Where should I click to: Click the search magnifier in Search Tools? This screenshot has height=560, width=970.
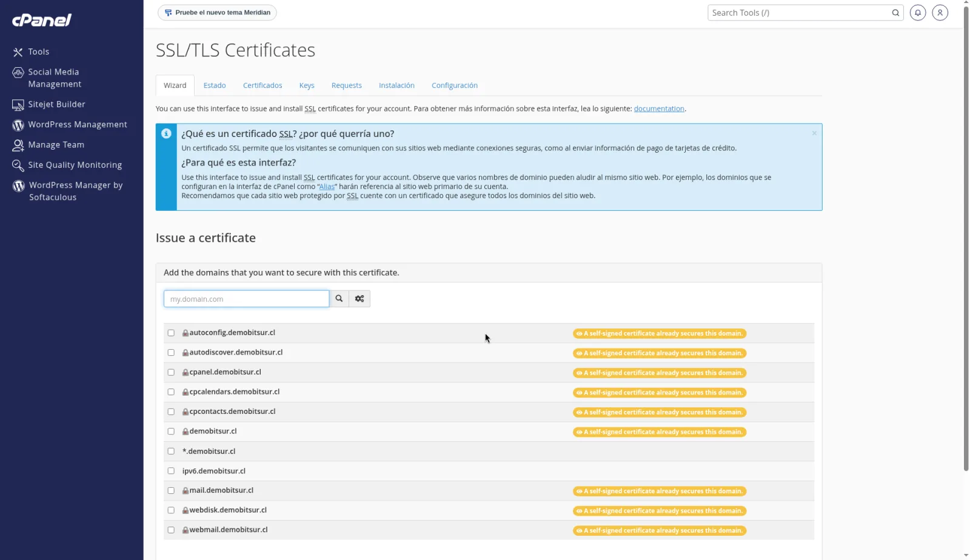(x=895, y=13)
